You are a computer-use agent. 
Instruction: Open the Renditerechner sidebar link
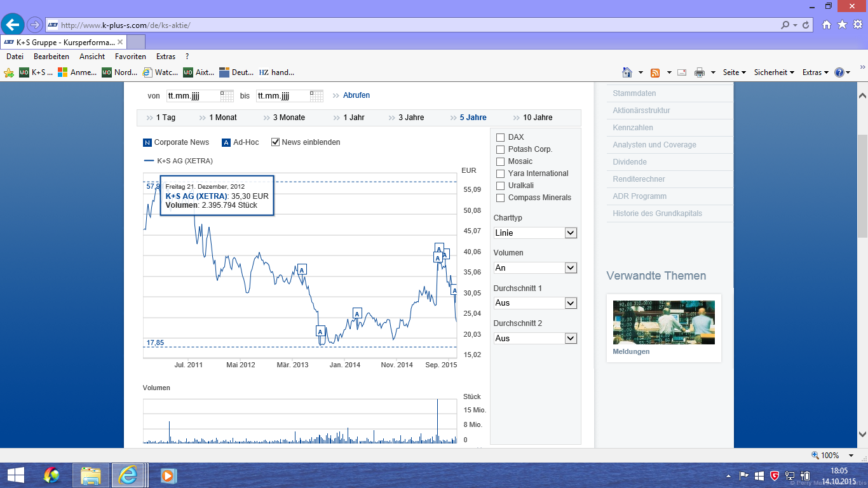pos(639,179)
